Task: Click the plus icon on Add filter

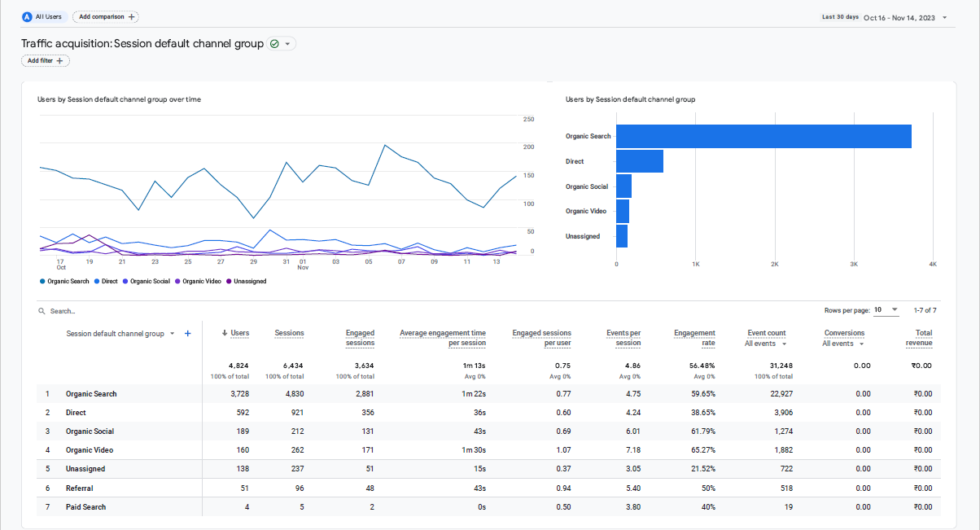Action: (60, 61)
